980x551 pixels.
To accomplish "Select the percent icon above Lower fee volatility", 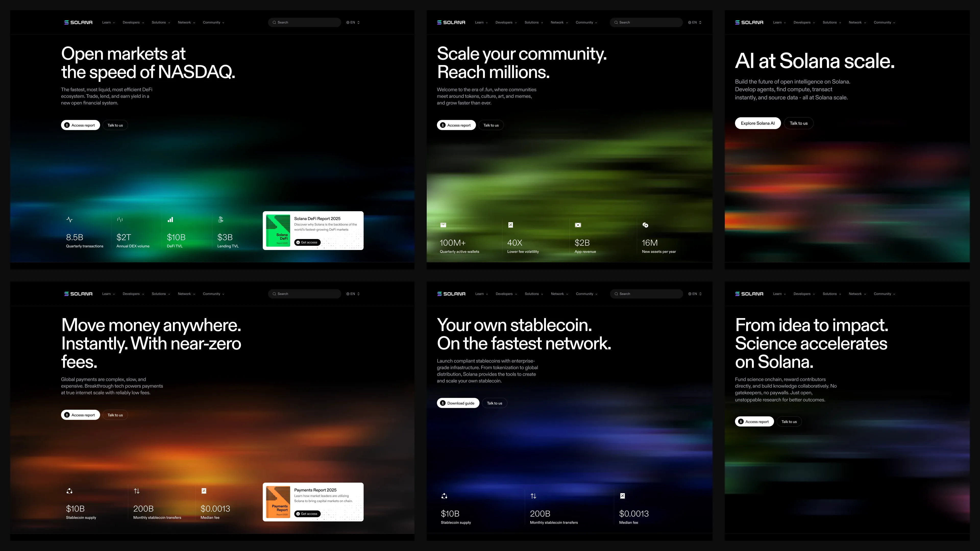I will coord(510,225).
